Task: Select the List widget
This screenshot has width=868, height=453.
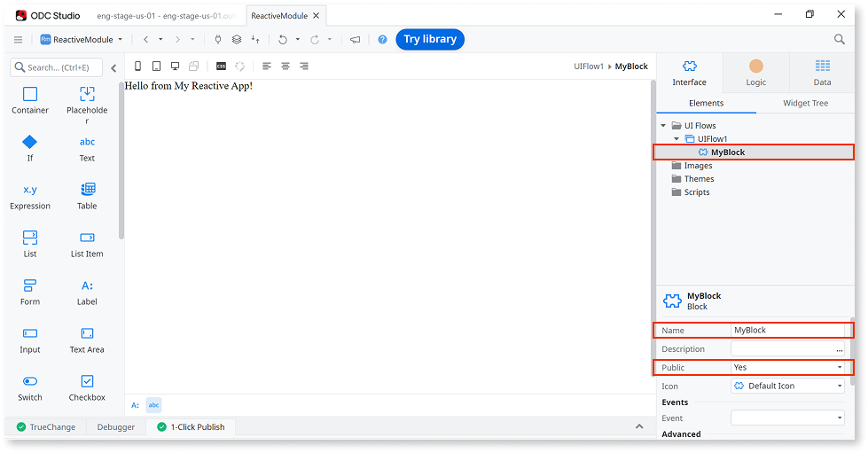Action: (30, 244)
